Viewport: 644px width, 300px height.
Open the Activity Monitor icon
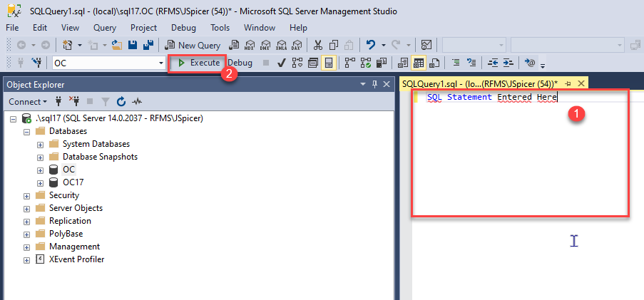[426, 45]
